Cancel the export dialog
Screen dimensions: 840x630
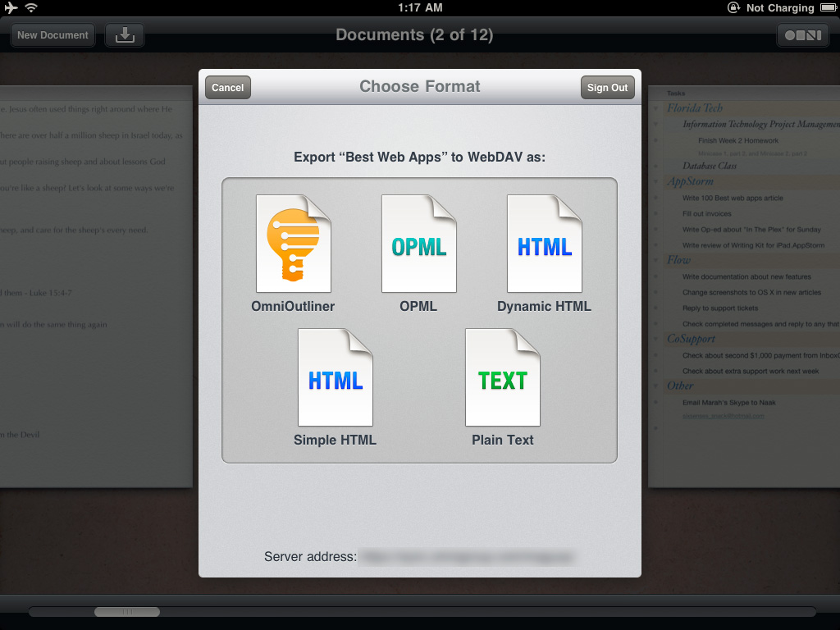[x=227, y=87]
